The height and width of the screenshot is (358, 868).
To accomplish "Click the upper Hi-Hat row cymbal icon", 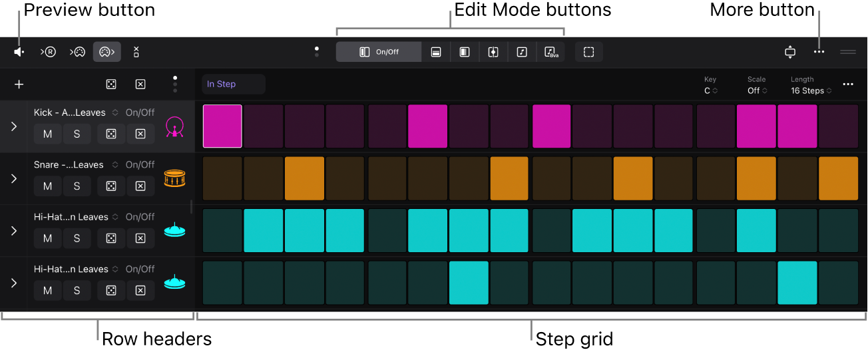I will pyautogui.click(x=174, y=230).
